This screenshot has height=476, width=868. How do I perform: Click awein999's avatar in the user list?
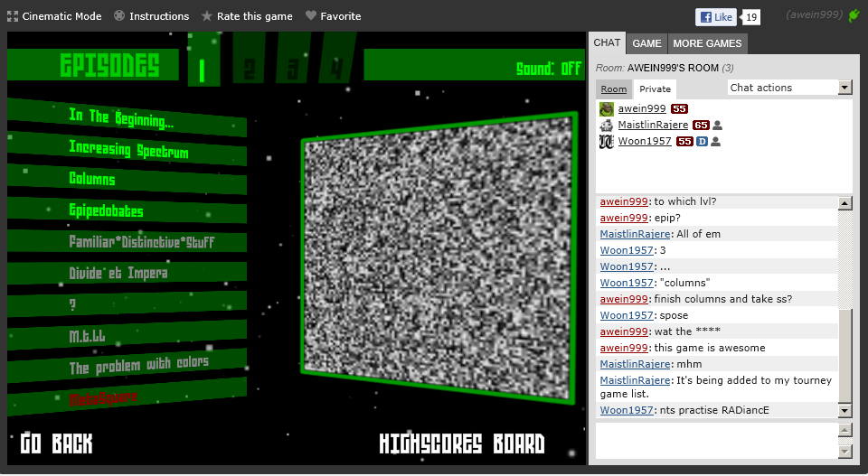tap(607, 109)
